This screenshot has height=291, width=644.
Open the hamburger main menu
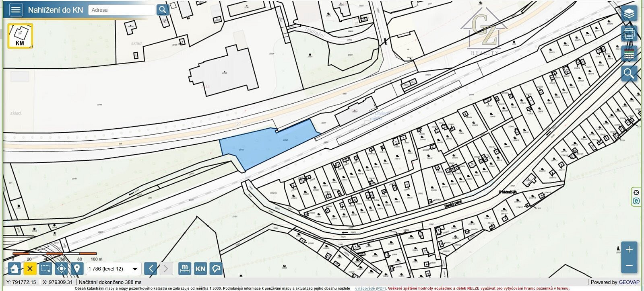coord(16,10)
